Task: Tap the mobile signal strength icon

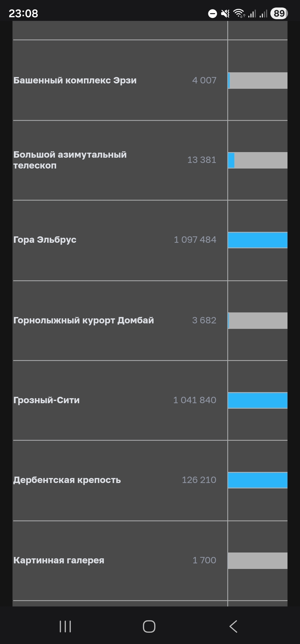Action: 252,13
